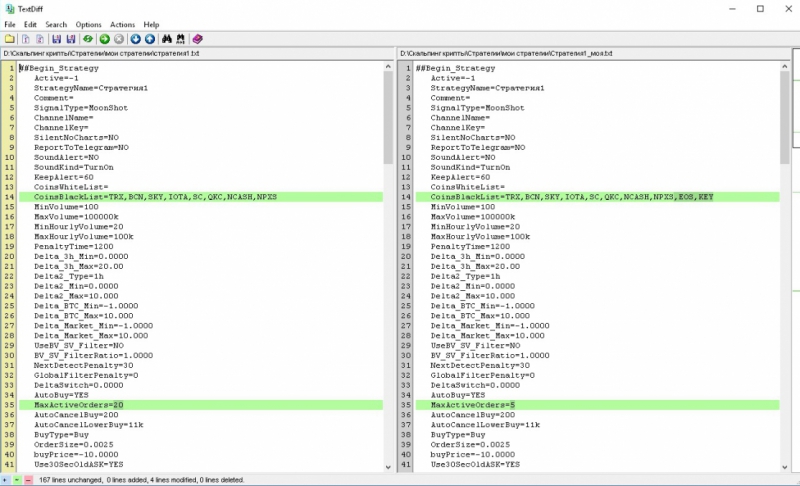800x486 pixels.
Task: Click 'StrategyName=Стратегия1' in the right pane
Action: point(487,88)
